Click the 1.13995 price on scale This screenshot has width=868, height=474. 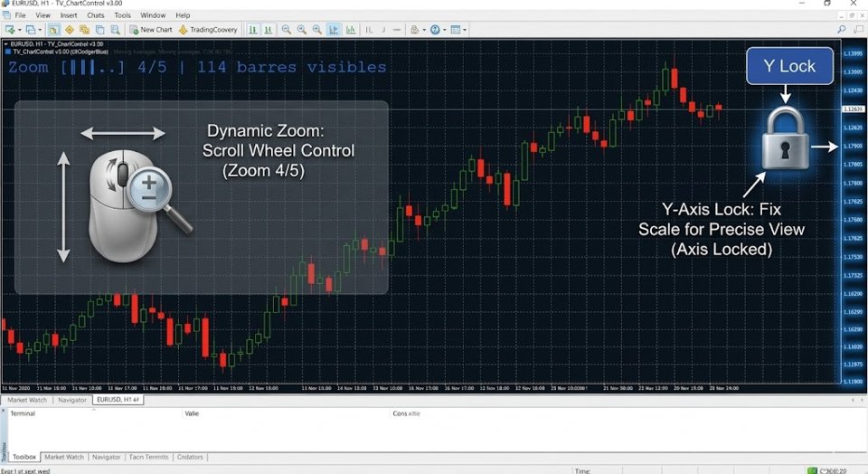point(853,53)
